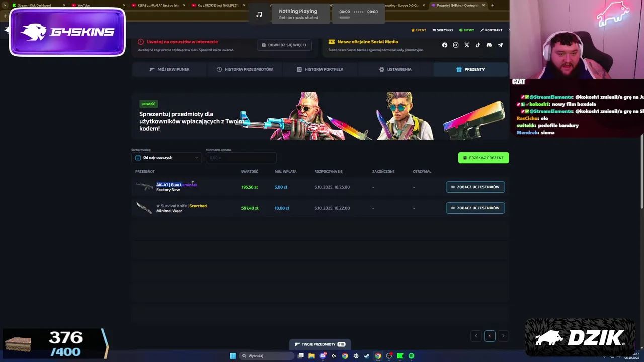
Task: Go to next page arrow in pagination
Action: (503, 336)
